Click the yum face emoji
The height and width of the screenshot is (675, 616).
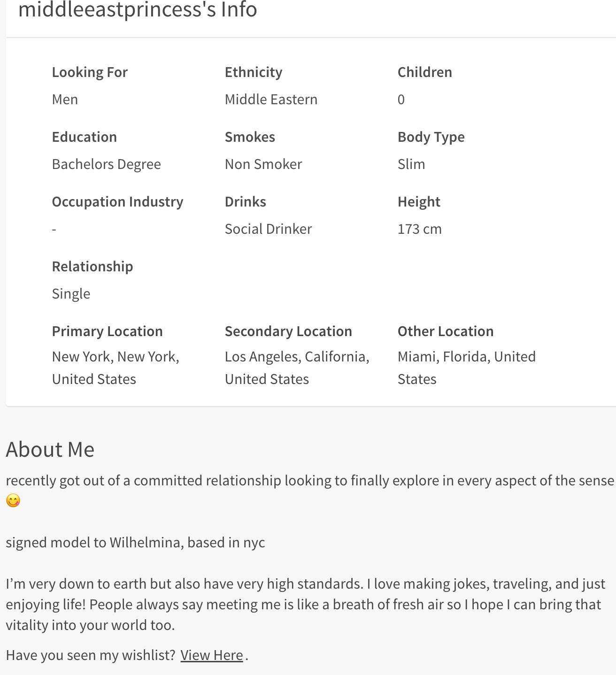(13, 500)
